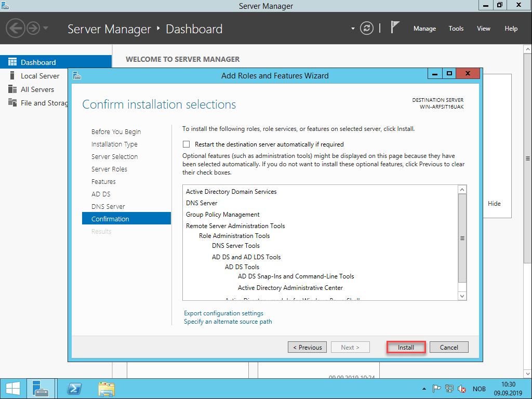This screenshot has width=532, height=399.
Task: Click Export configuration settings link
Action: tap(223, 313)
